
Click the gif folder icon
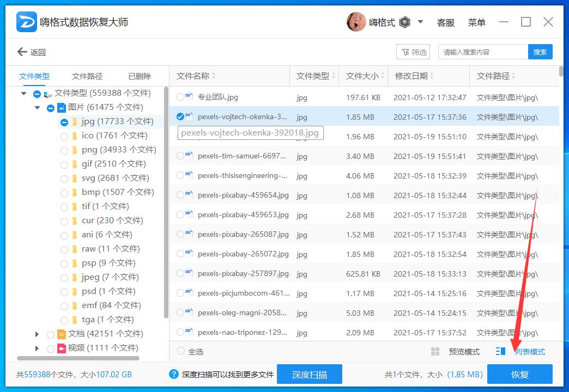tap(74, 164)
